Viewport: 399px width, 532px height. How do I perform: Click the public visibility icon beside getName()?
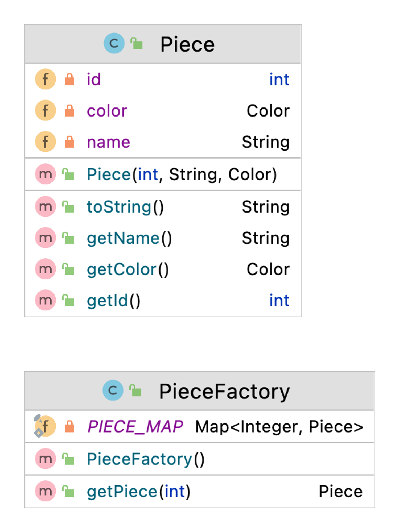click(68, 238)
